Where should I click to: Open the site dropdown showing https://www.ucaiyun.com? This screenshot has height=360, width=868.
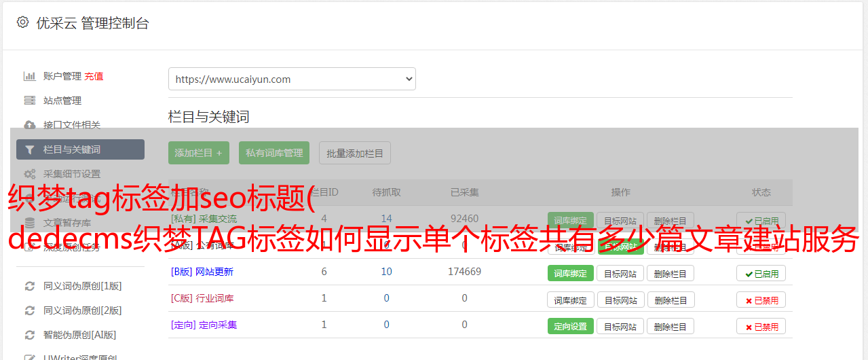click(x=292, y=79)
